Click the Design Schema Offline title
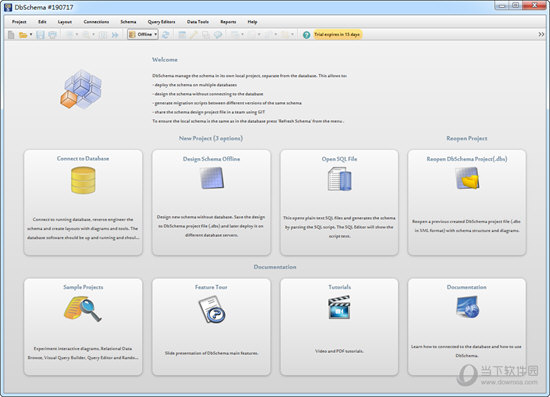550x397 pixels. click(x=211, y=159)
